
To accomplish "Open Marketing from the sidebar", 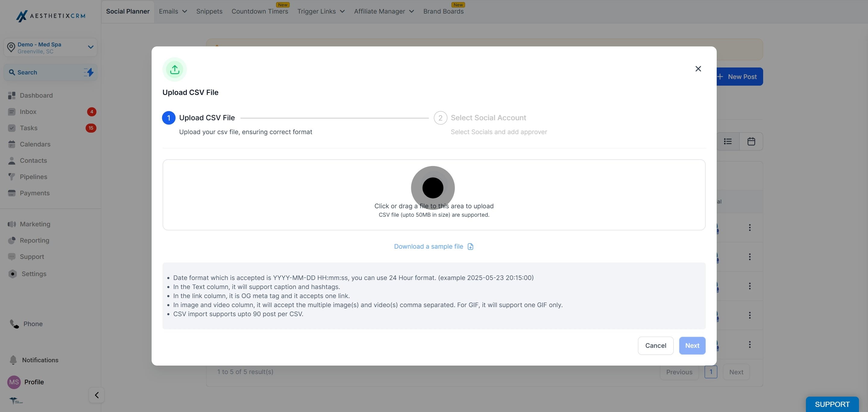I will pos(35,224).
